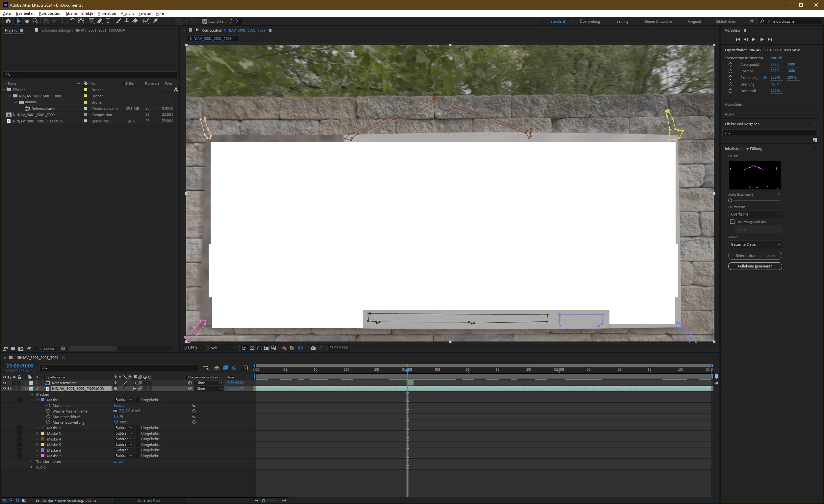Select the Eraser tool
Screen dimensions: 824x504
click(x=135, y=21)
